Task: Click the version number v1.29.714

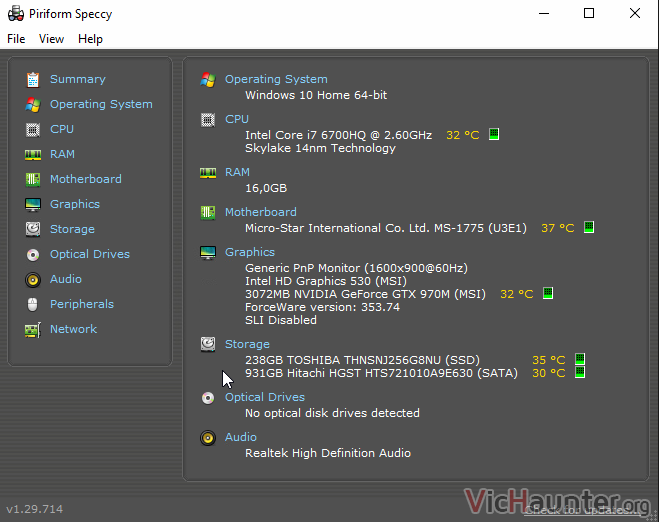Action: [34, 509]
